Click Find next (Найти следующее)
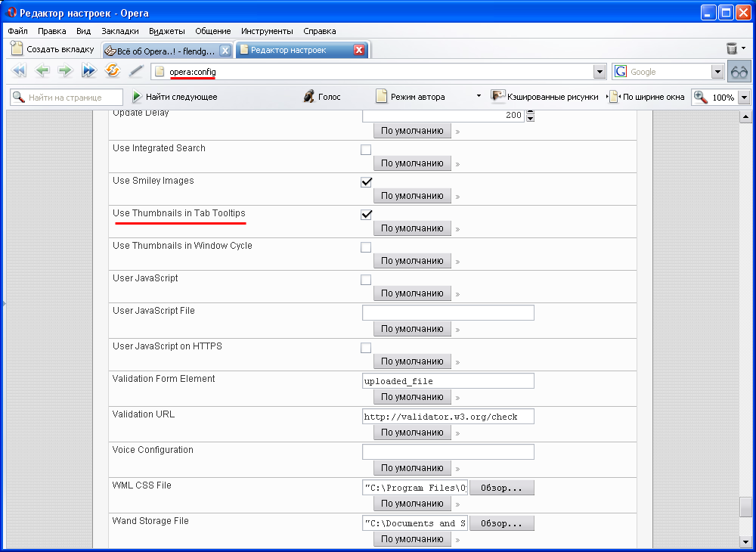This screenshot has height=552, width=756. coord(175,97)
